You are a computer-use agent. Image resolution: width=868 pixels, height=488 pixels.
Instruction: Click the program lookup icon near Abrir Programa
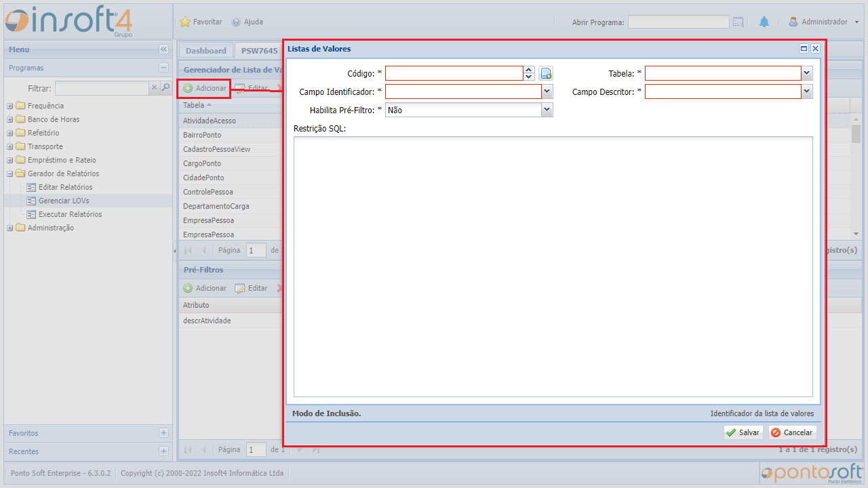(x=738, y=22)
